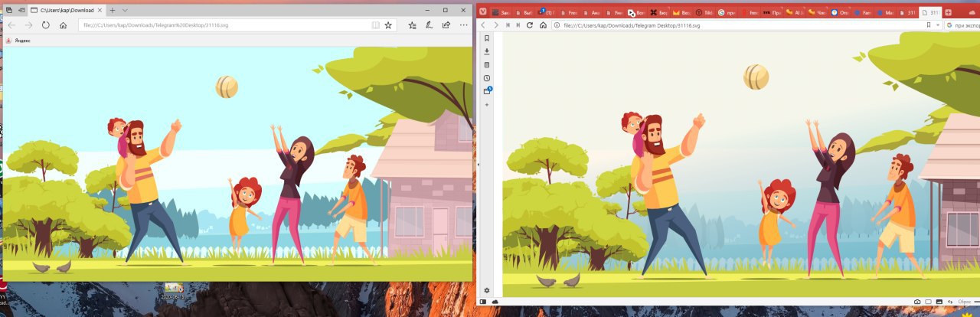Open the Vivaldi menu logo button

[482, 12]
